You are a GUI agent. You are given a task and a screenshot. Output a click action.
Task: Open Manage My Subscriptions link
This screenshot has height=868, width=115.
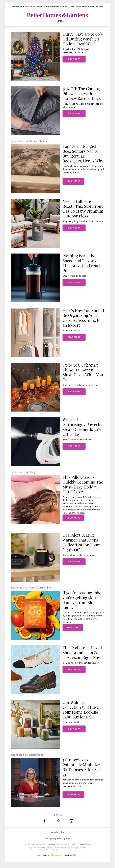pyautogui.click(x=57, y=838)
